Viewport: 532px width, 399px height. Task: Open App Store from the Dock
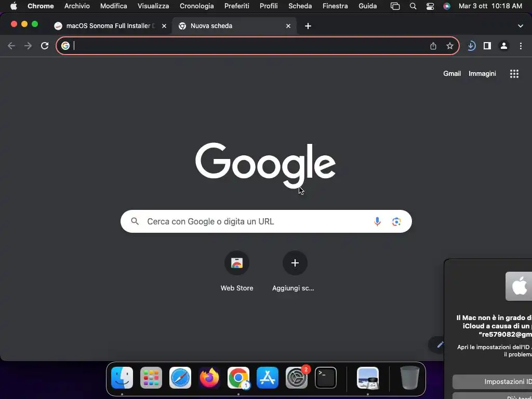coord(268,378)
